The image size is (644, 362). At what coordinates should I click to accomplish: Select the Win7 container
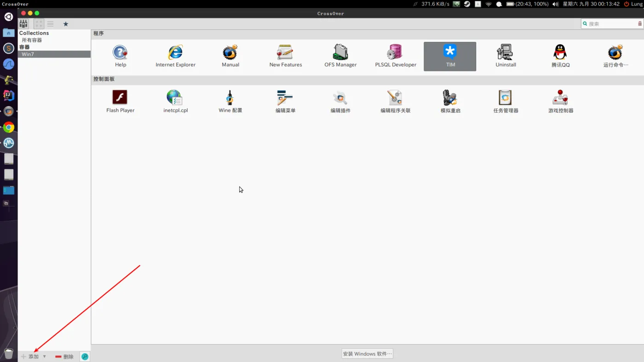click(54, 54)
